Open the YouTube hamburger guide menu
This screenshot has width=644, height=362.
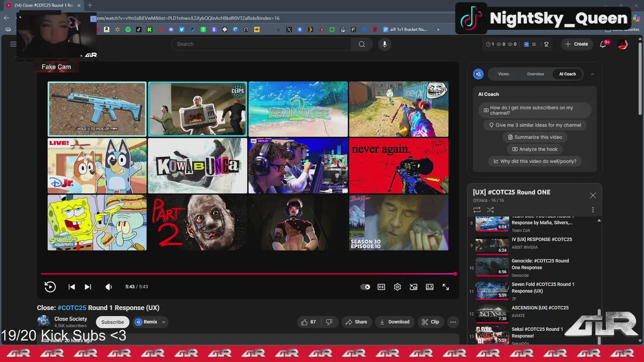tap(14, 44)
